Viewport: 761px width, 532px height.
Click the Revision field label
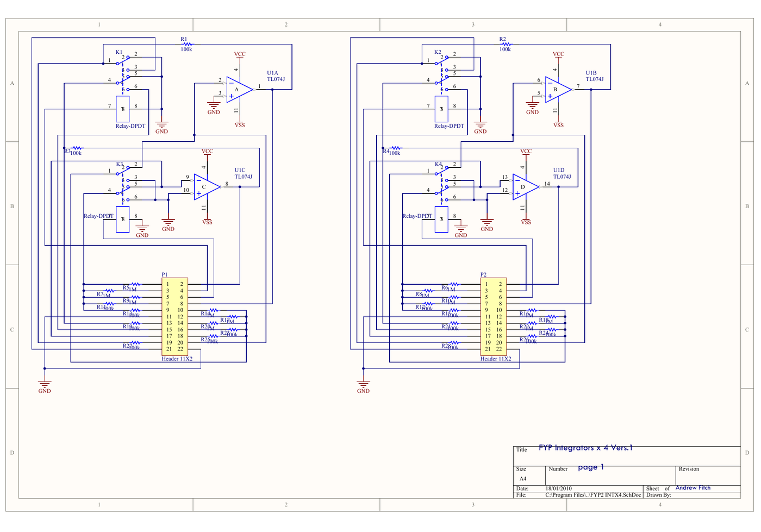[x=689, y=469]
